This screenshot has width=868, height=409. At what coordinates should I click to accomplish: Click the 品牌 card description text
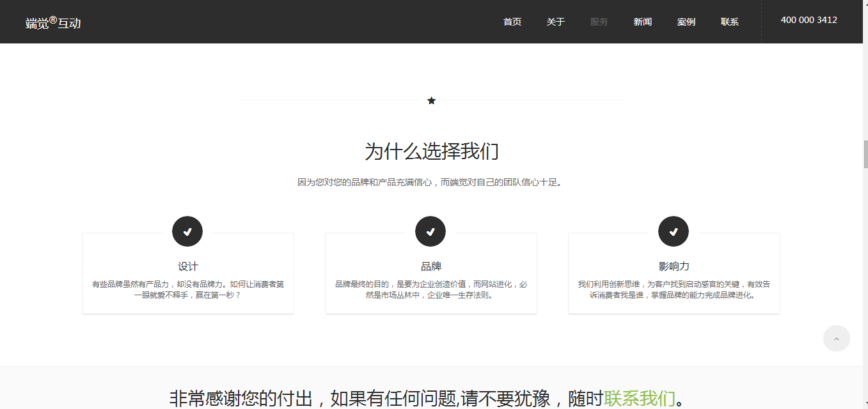pyautogui.click(x=431, y=289)
